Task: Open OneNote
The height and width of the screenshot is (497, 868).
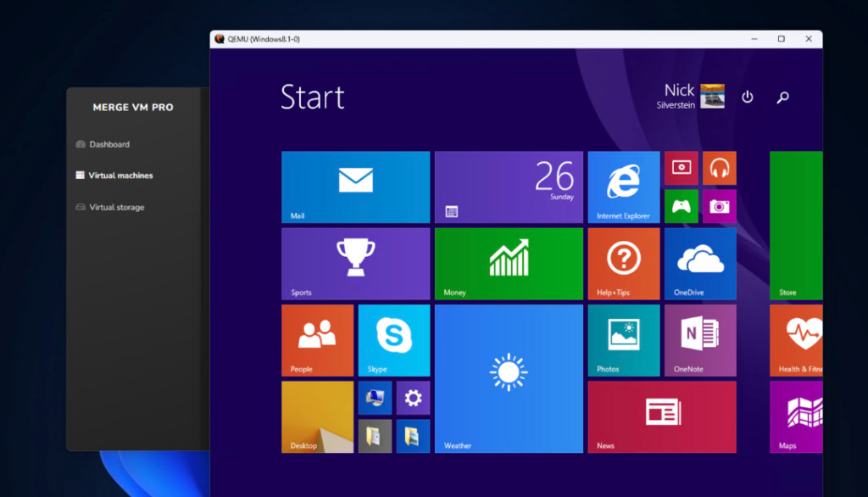Action: coord(699,339)
